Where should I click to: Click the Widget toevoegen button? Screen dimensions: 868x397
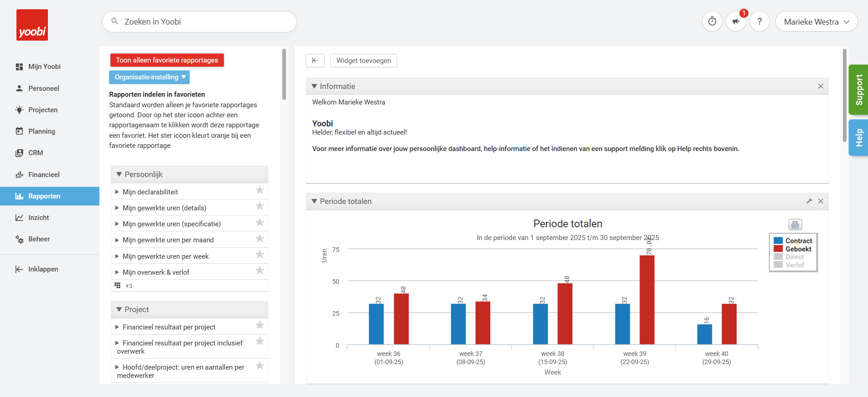(x=364, y=61)
